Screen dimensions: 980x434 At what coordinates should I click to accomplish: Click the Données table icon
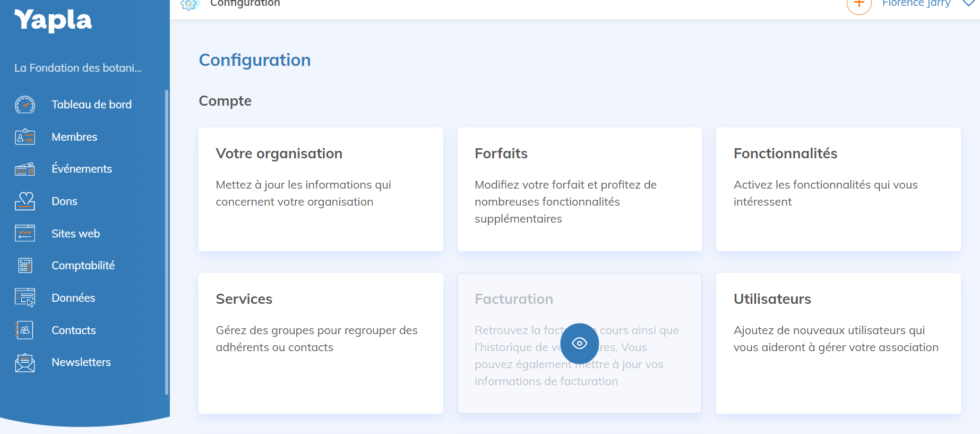pos(25,298)
